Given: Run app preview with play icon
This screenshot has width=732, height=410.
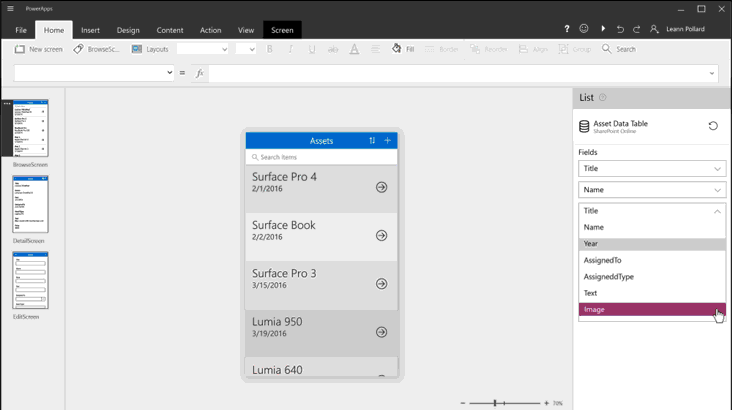Looking at the screenshot, I should pos(603,29).
